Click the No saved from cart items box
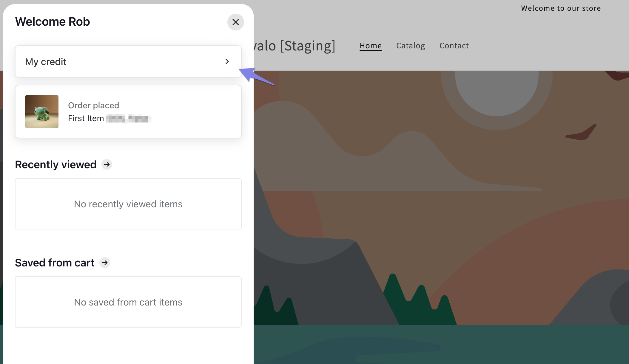Screen dimensions: 629x364 pos(128,302)
